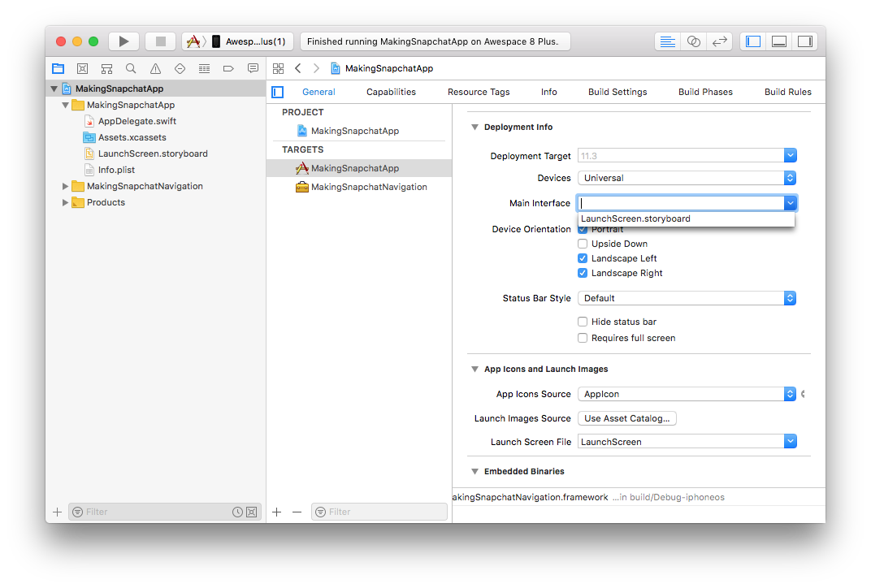Open the Launch Screen File dropdown
Screen dimensions: 871x588
(791, 442)
